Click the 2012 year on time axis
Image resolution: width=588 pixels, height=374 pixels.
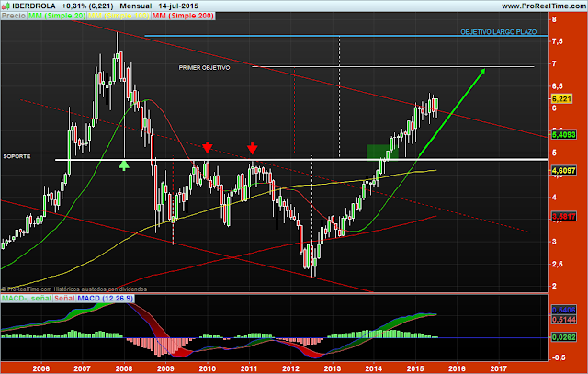pyautogui.click(x=290, y=368)
